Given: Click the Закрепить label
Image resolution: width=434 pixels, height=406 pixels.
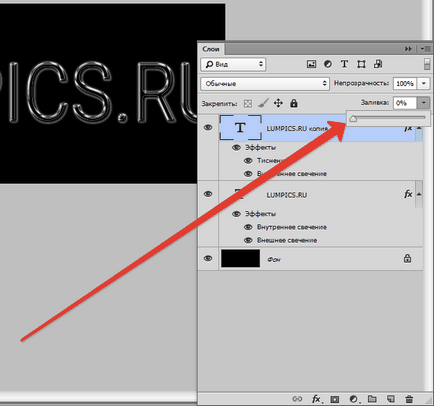Looking at the screenshot, I should click(219, 104).
